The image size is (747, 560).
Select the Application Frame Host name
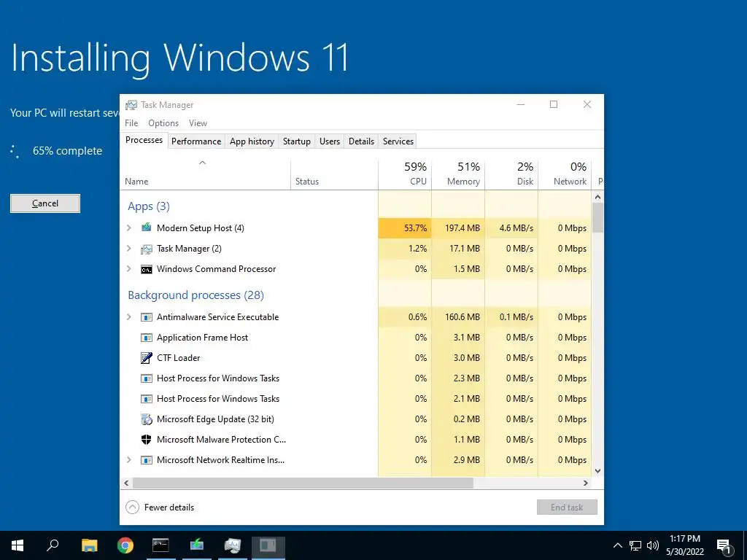203,338
